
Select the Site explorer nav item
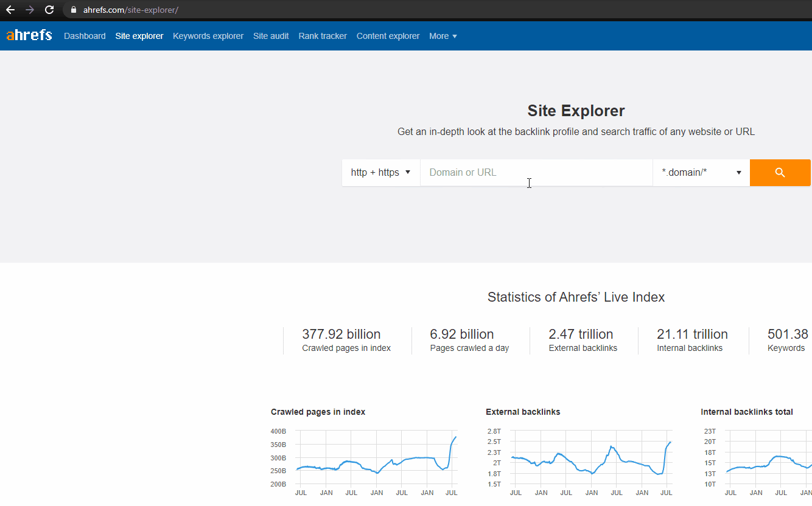139,36
